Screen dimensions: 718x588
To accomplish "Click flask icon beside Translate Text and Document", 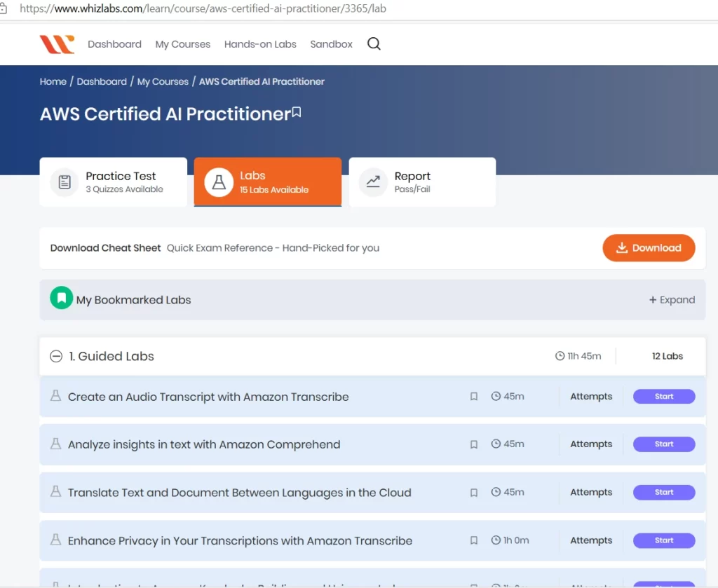I will coord(56,491).
